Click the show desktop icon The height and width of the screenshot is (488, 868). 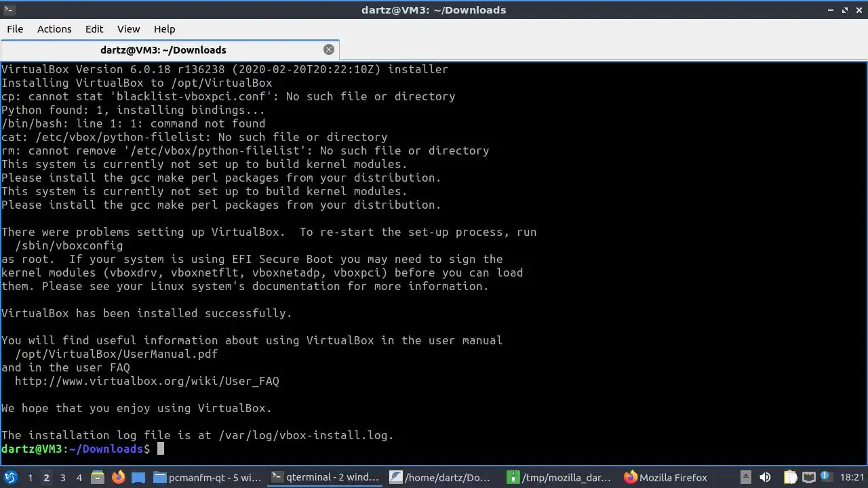[x=138, y=477]
